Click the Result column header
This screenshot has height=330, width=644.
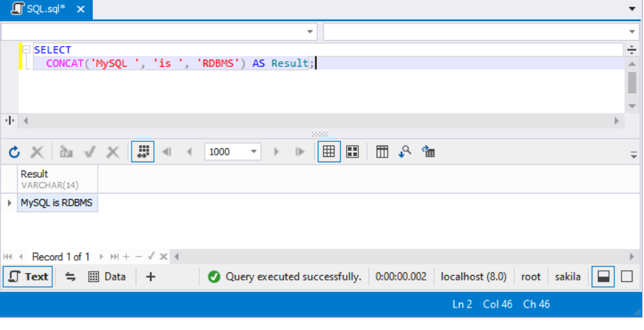tap(58, 179)
